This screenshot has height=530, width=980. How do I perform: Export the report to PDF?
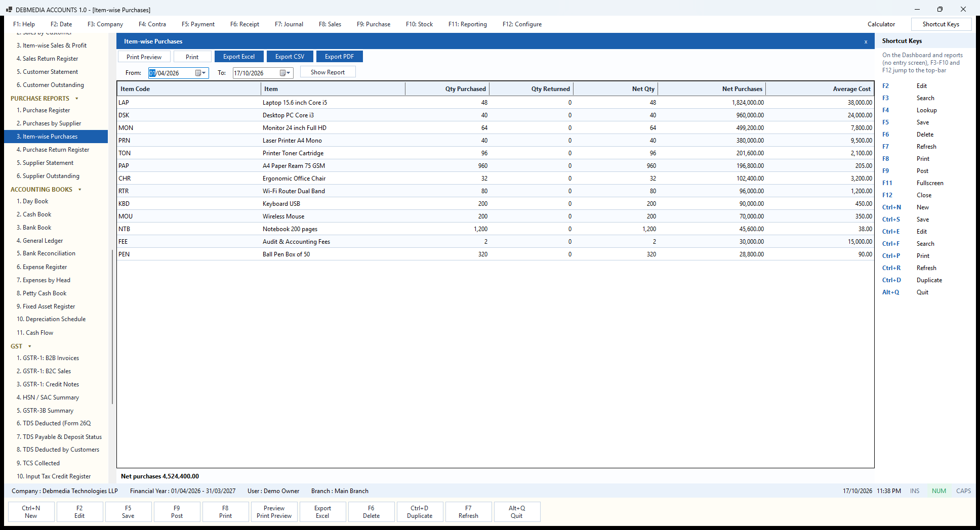[x=339, y=57]
